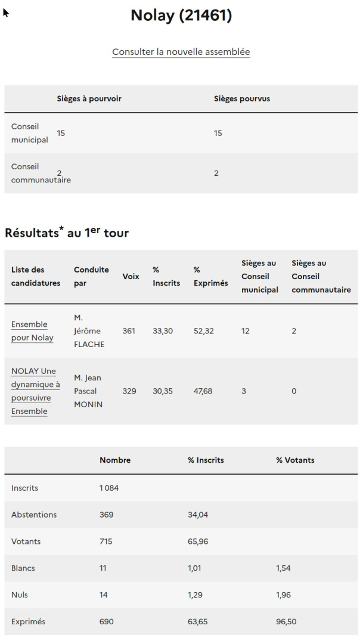Click the Nombre column header
The width and height of the screenshot is (363, 644).
tap(115, 460)
